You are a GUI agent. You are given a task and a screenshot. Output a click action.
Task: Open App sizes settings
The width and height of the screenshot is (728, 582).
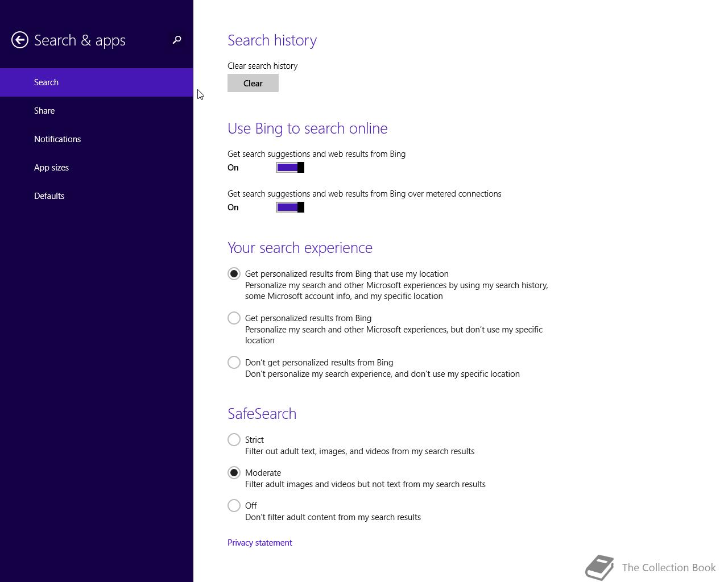coord(96,168)
